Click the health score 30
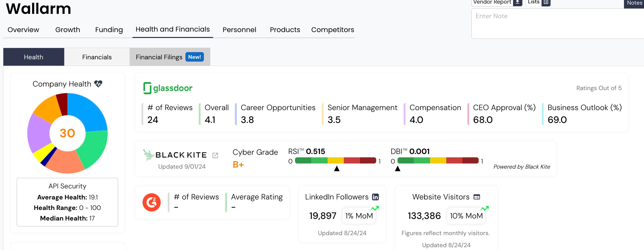The image size is (644, 250). (x=67, y=133)
